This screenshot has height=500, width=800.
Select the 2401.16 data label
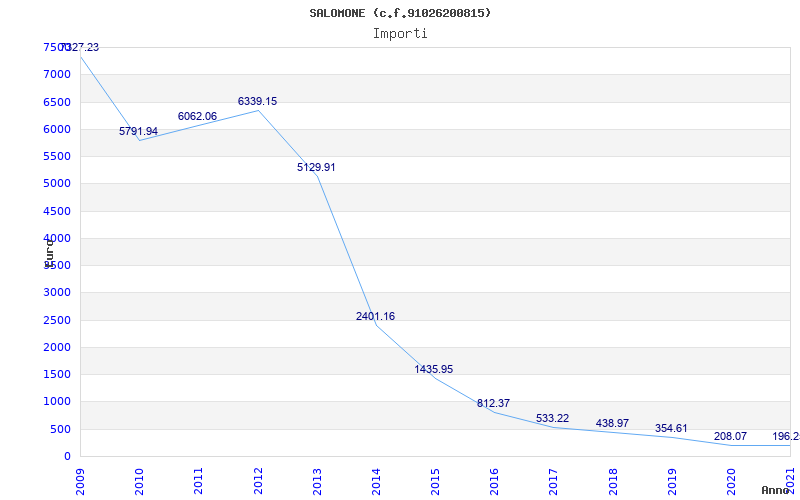pyautogui.click(x=376, y=316)
